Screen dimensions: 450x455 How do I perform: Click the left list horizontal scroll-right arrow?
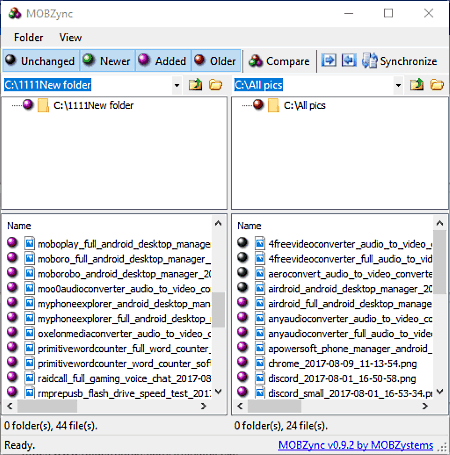(203, 406)
